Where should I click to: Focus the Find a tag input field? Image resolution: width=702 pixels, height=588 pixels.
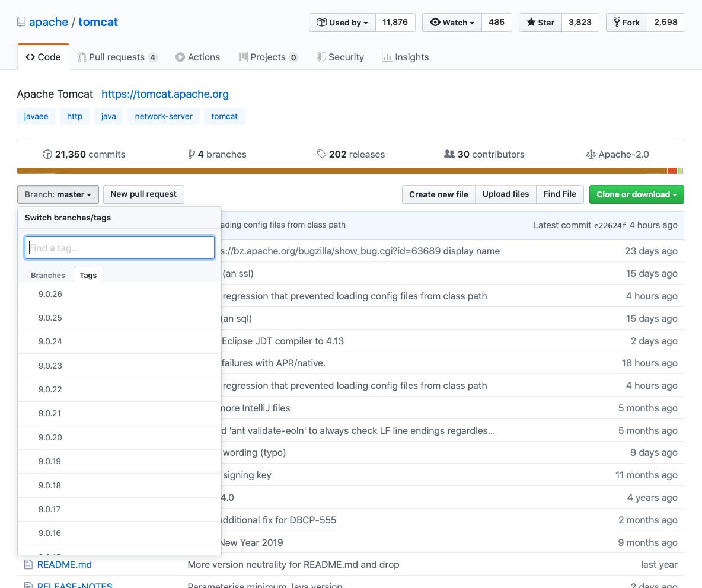click(x=120, y=248)
